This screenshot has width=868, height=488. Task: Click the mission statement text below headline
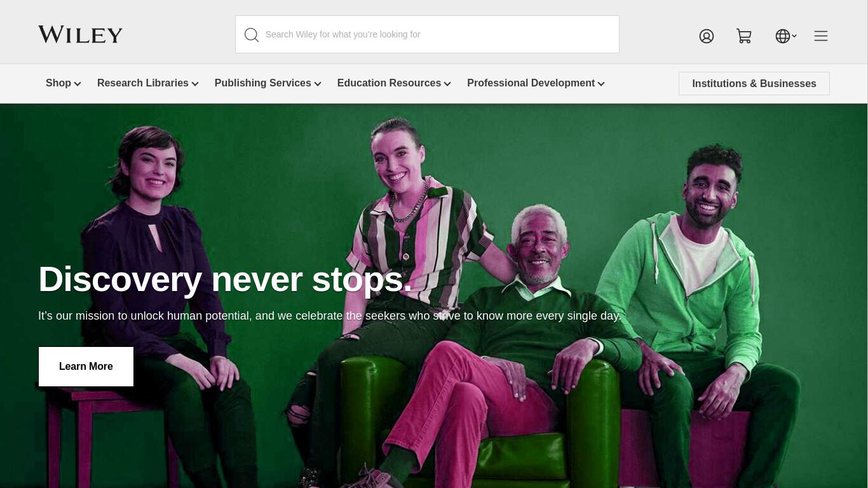click(x=330, y=316)
